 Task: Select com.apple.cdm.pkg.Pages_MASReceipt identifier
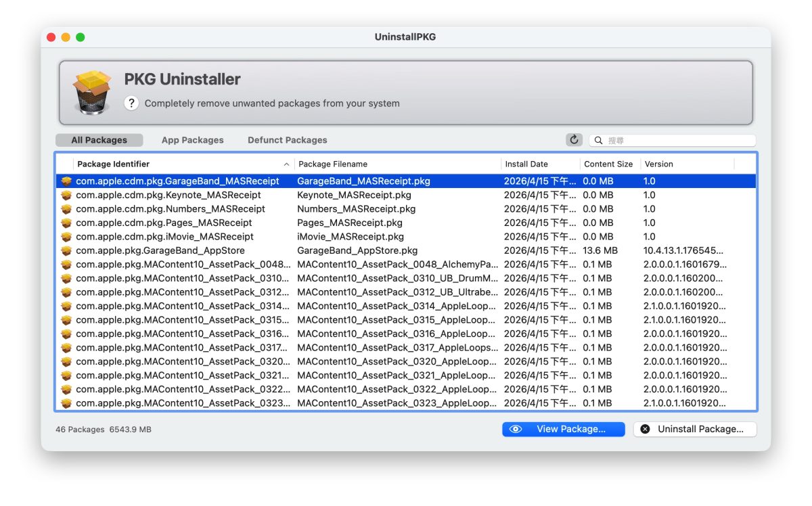click(164, 223)
